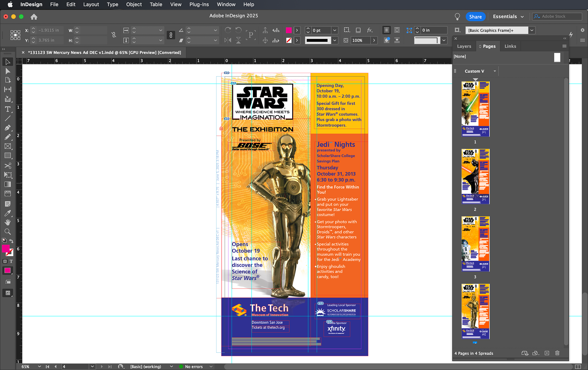Select the Gap tool
588x370 pixels.
(8, 89)
